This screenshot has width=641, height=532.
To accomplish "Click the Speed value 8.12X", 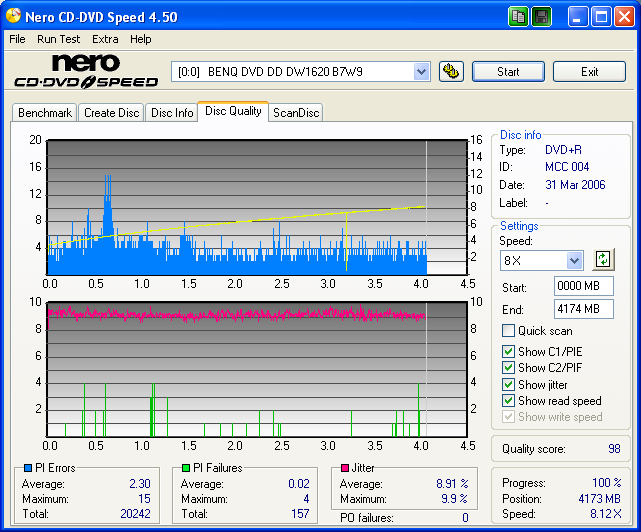I will [605, 514].
